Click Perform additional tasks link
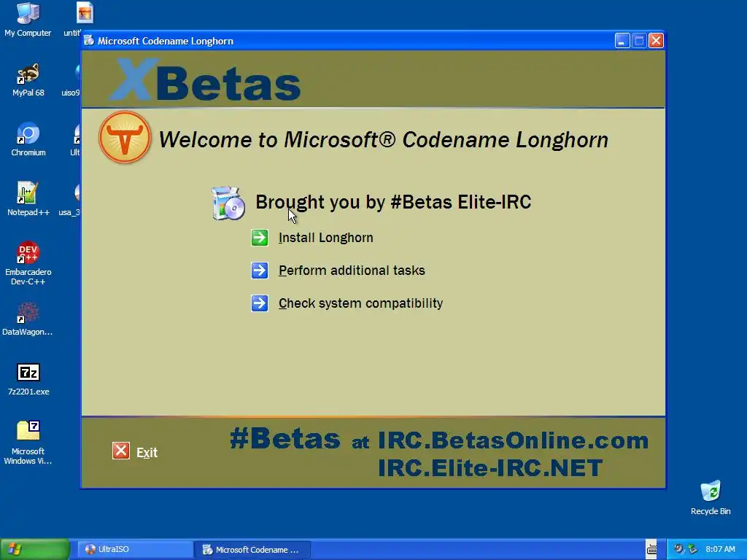Viewport: 747px width, 560px height. point(352,271)
